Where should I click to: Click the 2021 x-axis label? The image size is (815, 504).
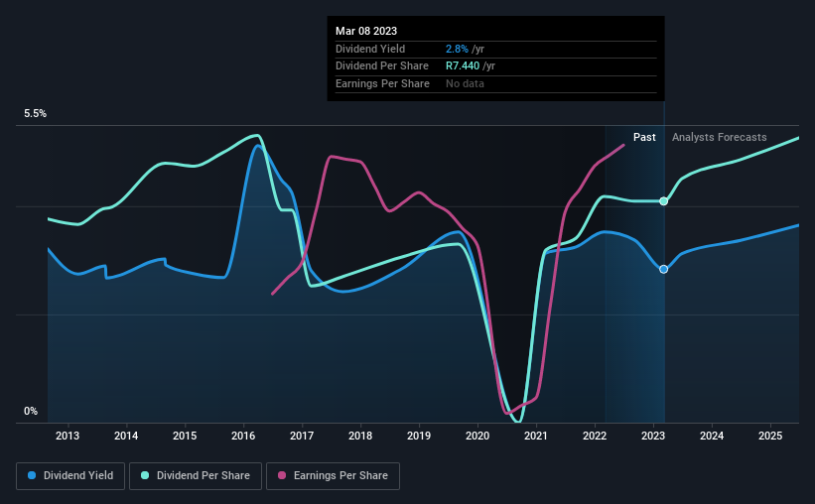tap(536, 436)
